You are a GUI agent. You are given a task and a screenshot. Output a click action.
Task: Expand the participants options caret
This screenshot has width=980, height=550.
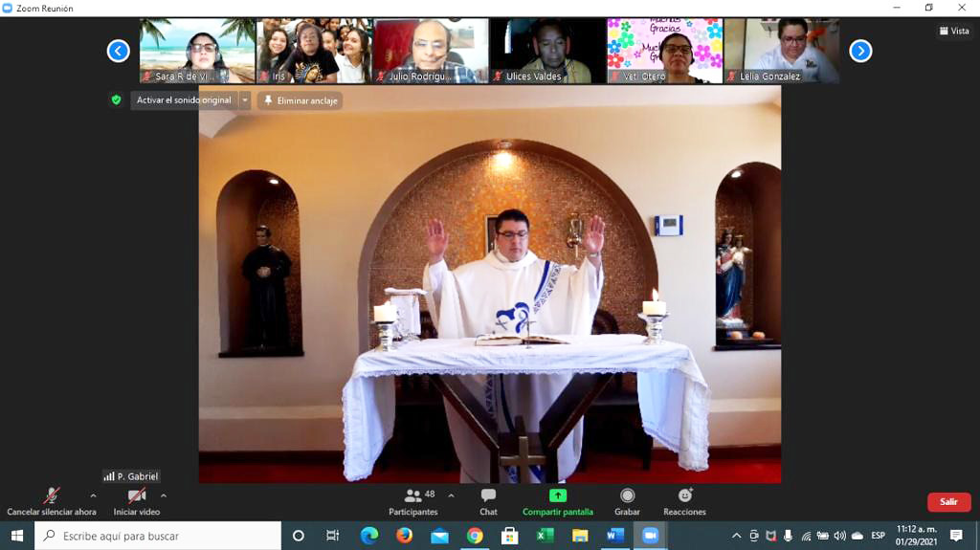451,495
